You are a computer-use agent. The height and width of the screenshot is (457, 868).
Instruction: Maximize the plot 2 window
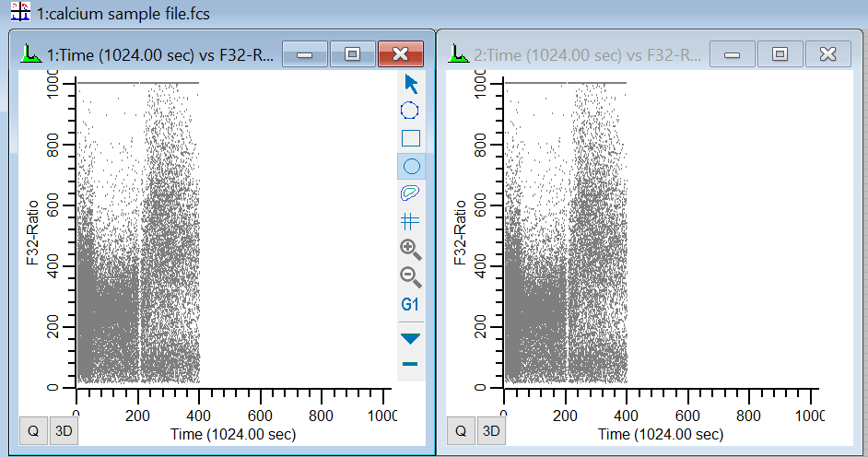coord(780,54)
